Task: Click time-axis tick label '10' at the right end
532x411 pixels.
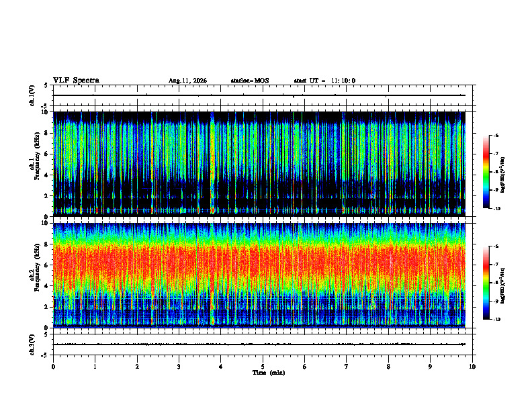Action: [472, 367]
